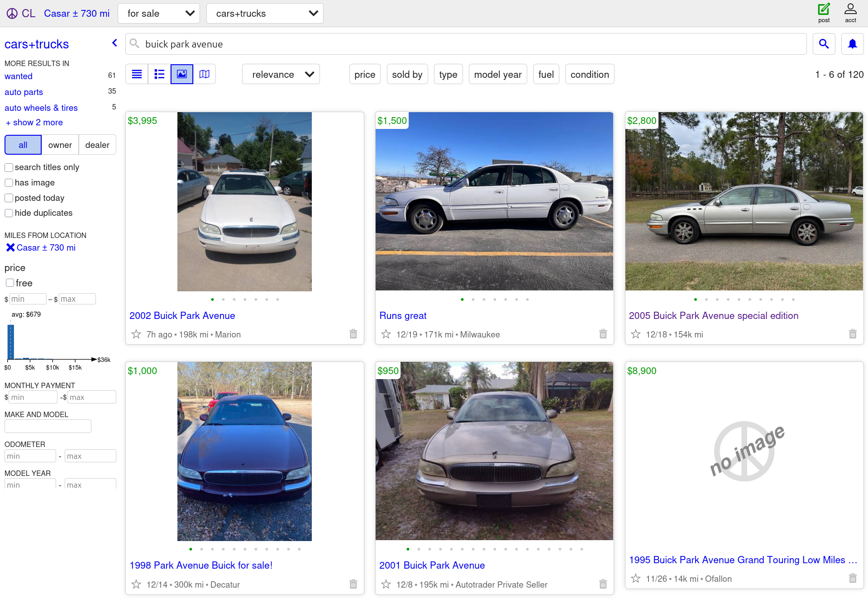Image resolution: width=868 pixels, height=608 pixels.
Task: Hide the 1998 Park Avenue Buick listing
Action: click(353, 584)
